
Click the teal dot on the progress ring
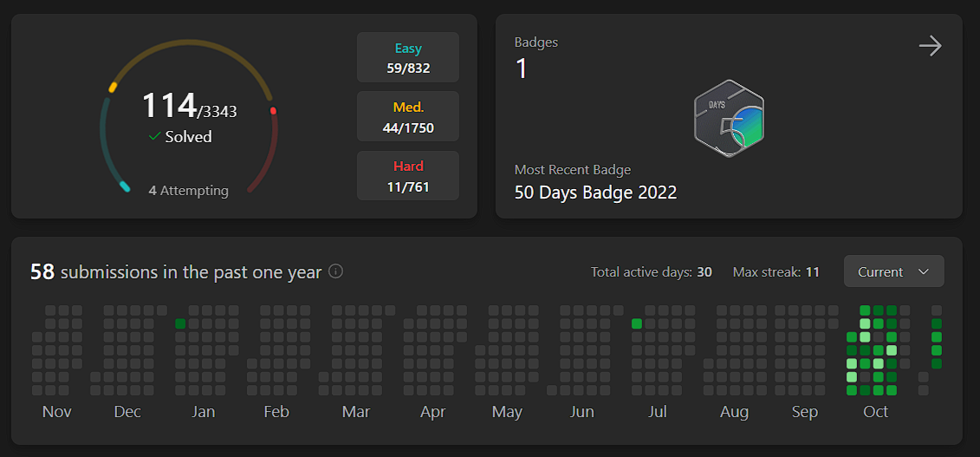point(125,186)
